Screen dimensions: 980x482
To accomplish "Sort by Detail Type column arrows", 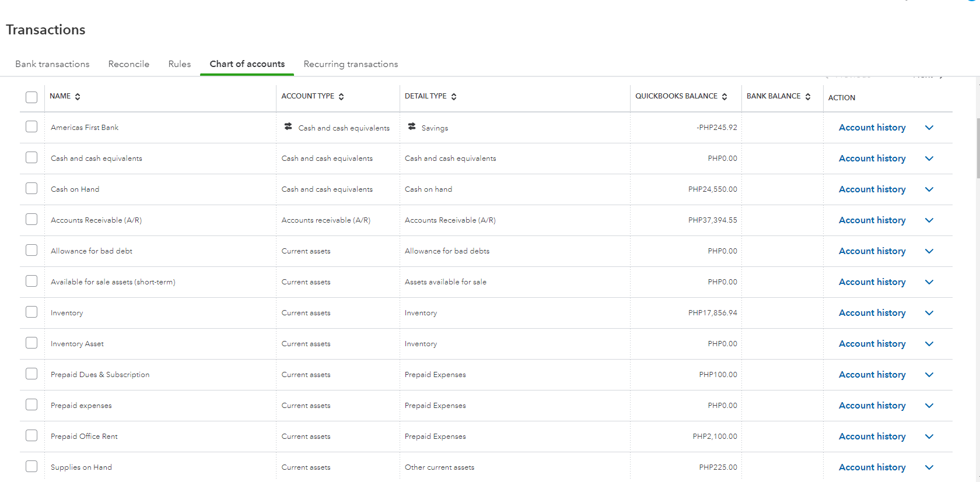I will click(454, 97).
